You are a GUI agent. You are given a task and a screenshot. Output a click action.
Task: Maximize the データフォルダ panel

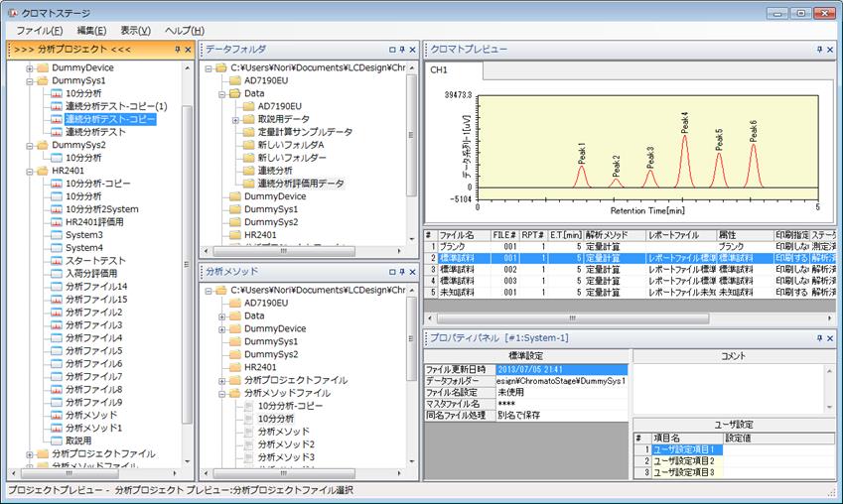click(x=392, y=49)
